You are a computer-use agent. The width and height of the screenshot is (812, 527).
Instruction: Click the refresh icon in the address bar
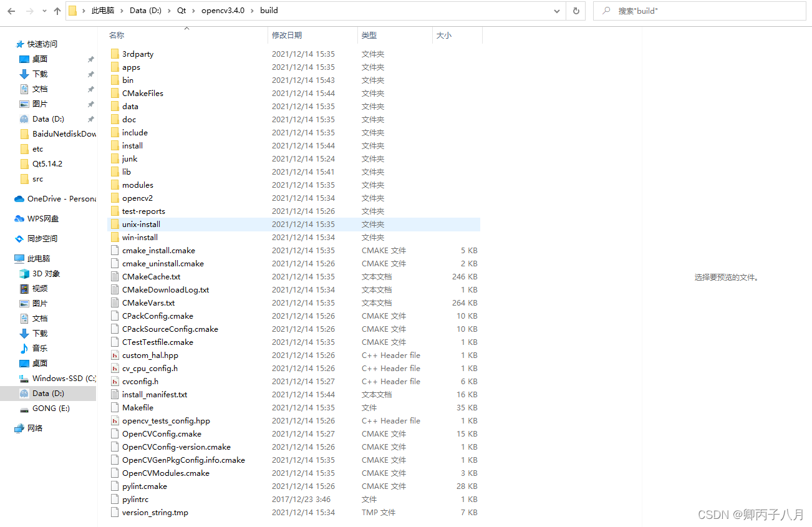tap(575, 11)
